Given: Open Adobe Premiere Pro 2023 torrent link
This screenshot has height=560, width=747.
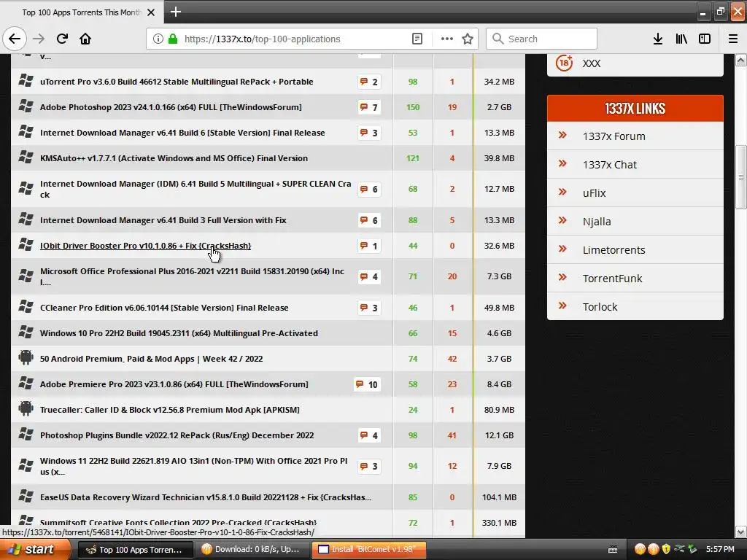Looking at the screenshot, I should 174,384.
